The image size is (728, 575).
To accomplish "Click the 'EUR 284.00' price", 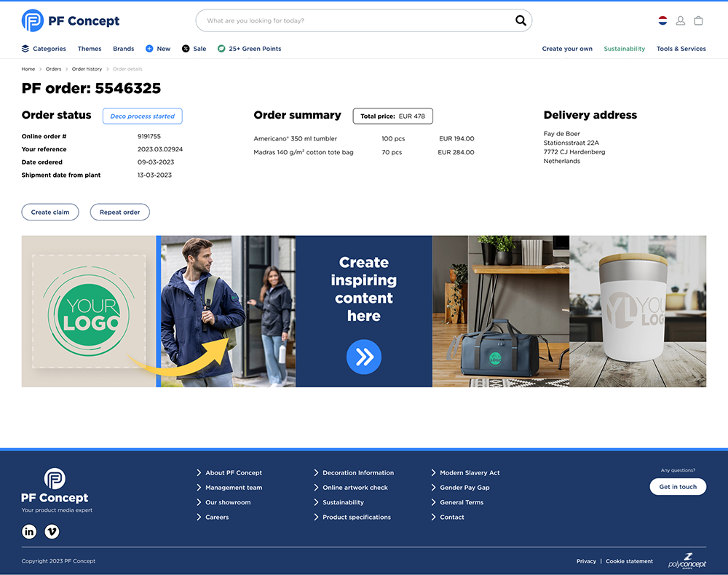I will tap(456, 152).
